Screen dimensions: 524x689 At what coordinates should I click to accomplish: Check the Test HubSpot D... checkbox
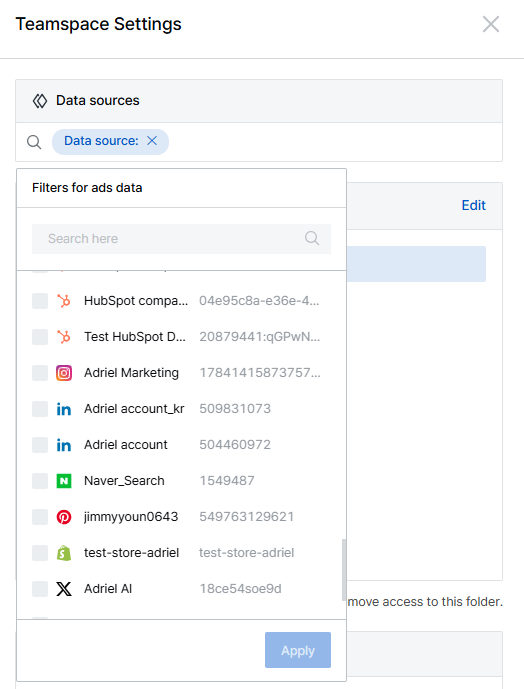[x=40, y=337]
